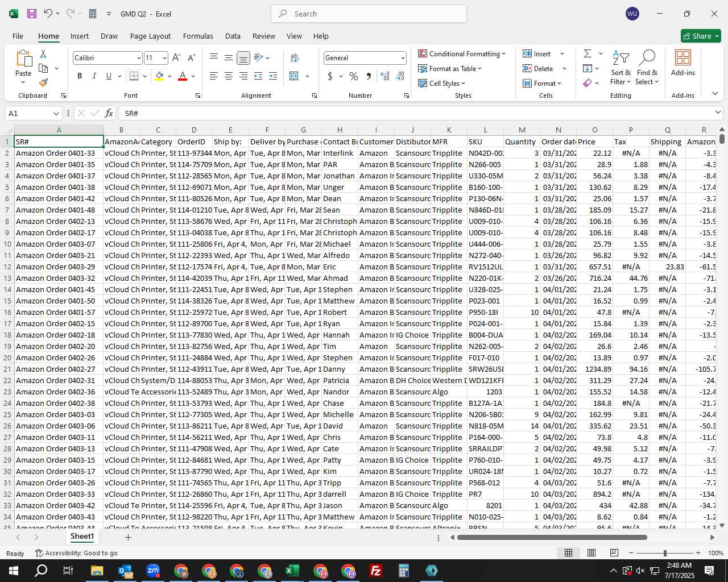This screenshot has width=728, height=582.
Task: Toggle Bold formatting
Action: (x=80, y=76)
